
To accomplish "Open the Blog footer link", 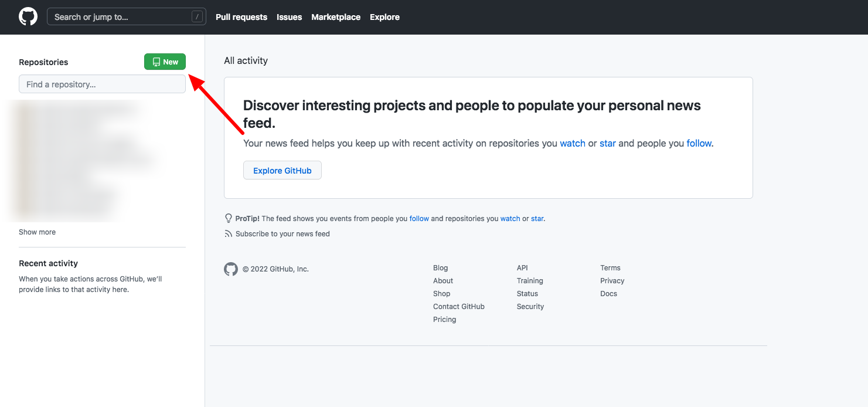I will (x=440, y=268).
